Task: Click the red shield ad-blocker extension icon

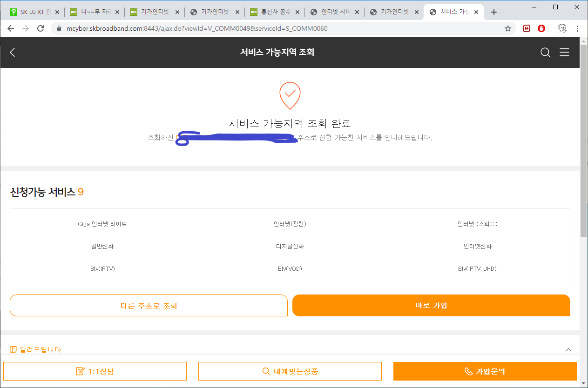Action: (x=541, y=28)
